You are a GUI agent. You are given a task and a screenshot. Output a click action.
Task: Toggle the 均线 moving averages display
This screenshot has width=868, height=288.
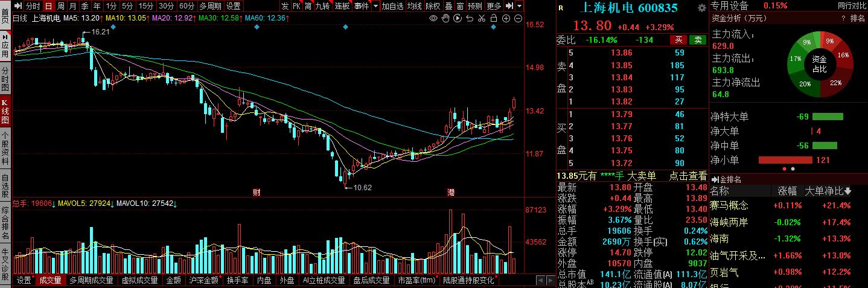414,6
